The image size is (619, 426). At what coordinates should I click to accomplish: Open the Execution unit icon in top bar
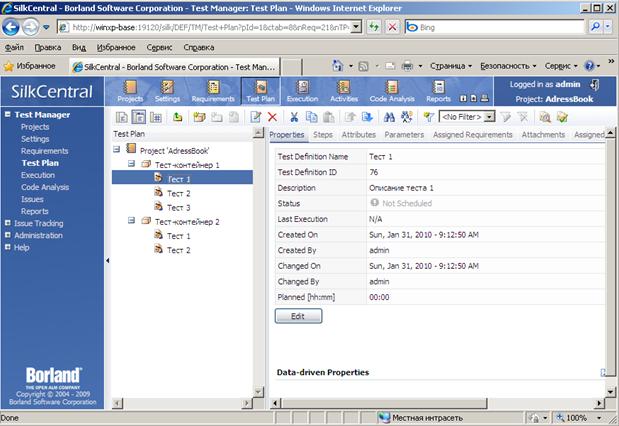click(302, 87)
